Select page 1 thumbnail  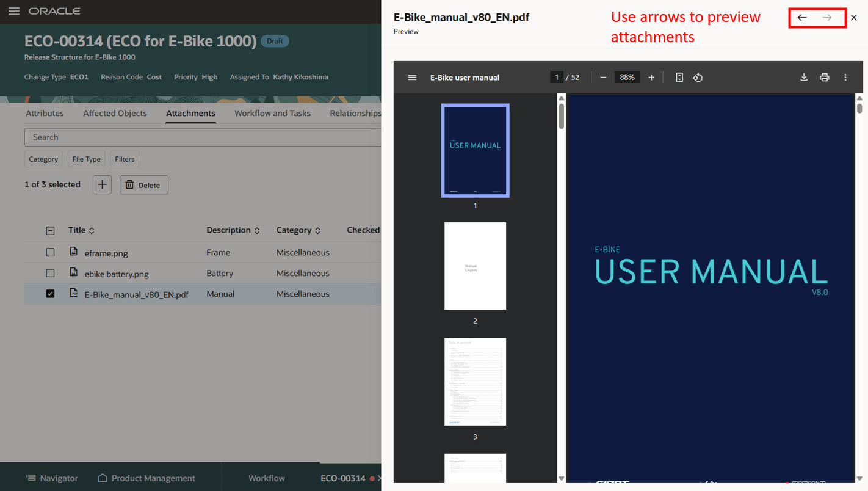click(x=476, y=150)
